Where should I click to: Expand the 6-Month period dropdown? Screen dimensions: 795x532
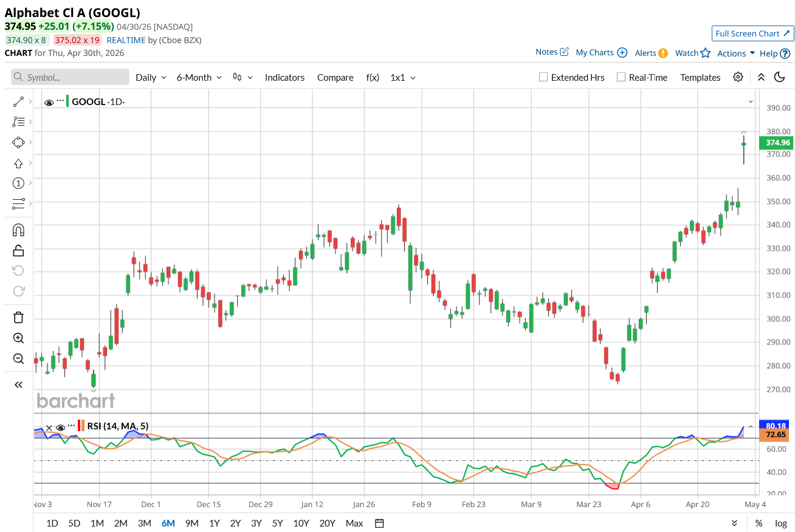tap(199, 77)
